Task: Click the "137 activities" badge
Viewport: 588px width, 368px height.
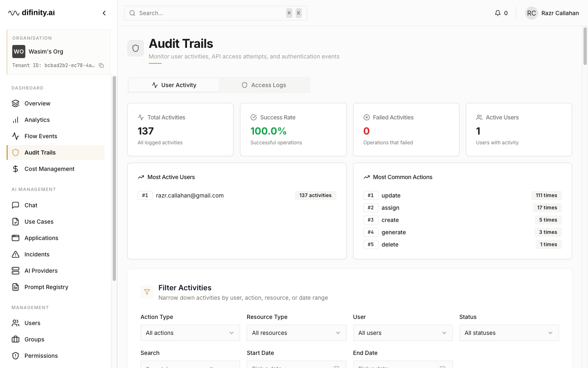Action: (315, 195)
